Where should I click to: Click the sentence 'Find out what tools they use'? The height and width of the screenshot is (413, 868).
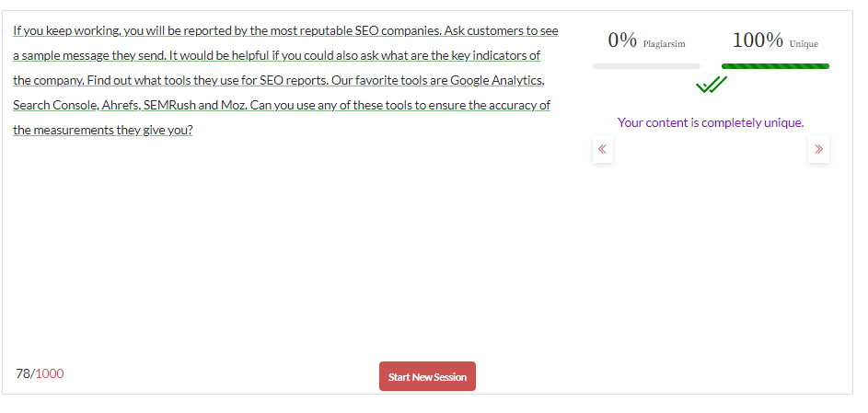coord(208,81)
